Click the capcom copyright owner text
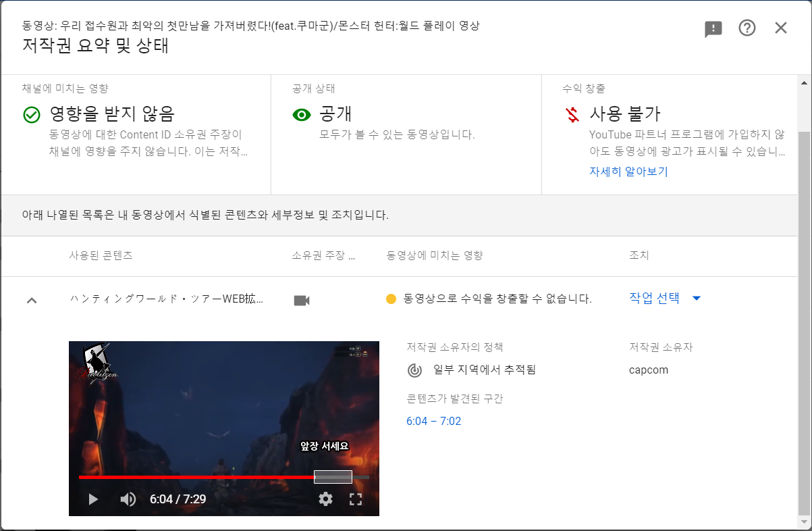 649,370
